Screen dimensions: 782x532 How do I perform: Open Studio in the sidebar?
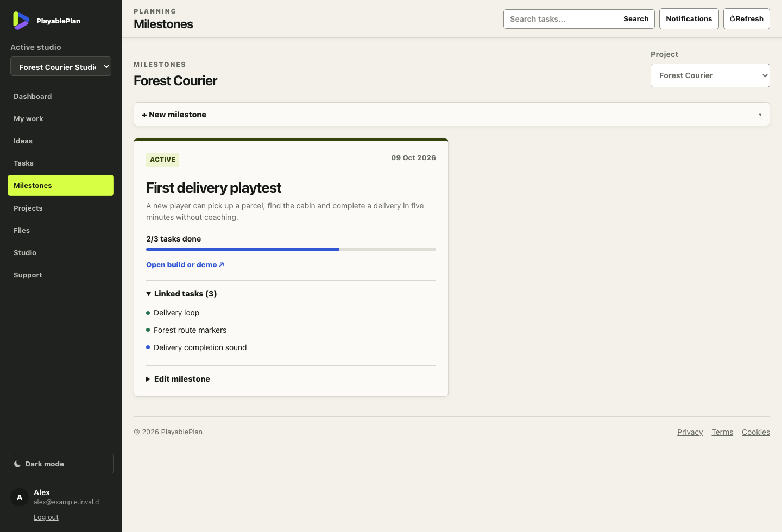pos(61,252)
